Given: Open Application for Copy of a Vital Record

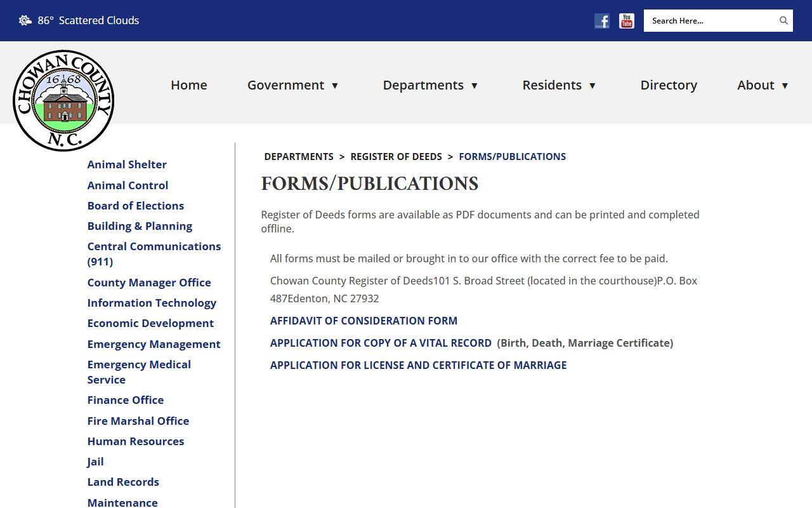Looking at the screenshot, I should coord(381,343).
